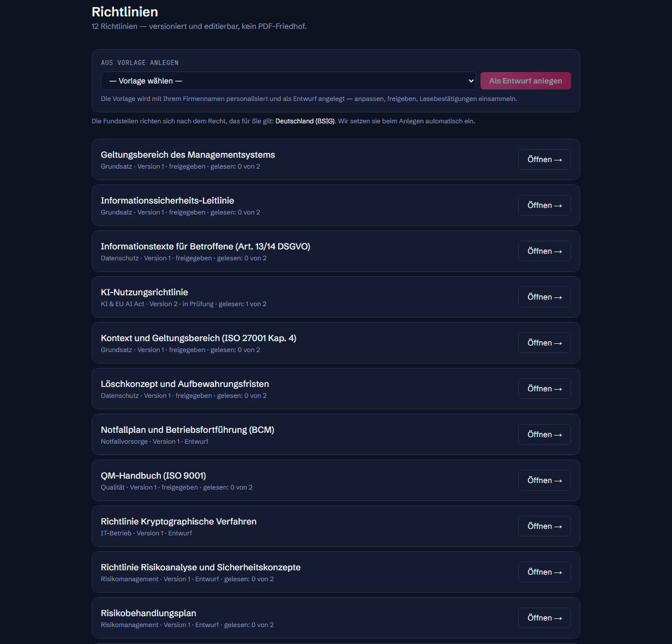The width and height of the screenshot is (672, 644).
Task: Click title Informationstexte für Betroffene (Art. 13/14 DSGVO)
Action: click(x=206, y=247)
